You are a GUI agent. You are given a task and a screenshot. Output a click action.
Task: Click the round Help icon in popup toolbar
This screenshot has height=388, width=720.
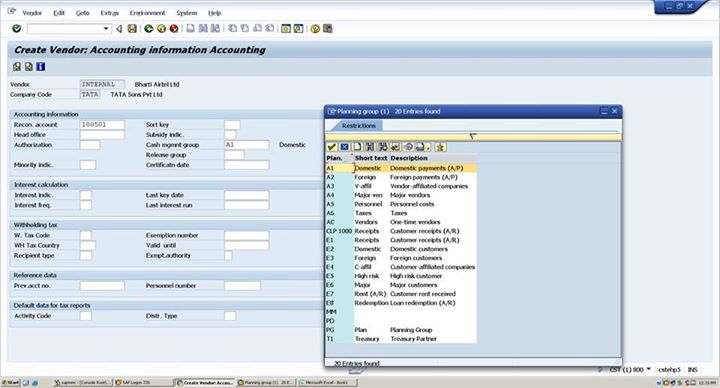408,147
